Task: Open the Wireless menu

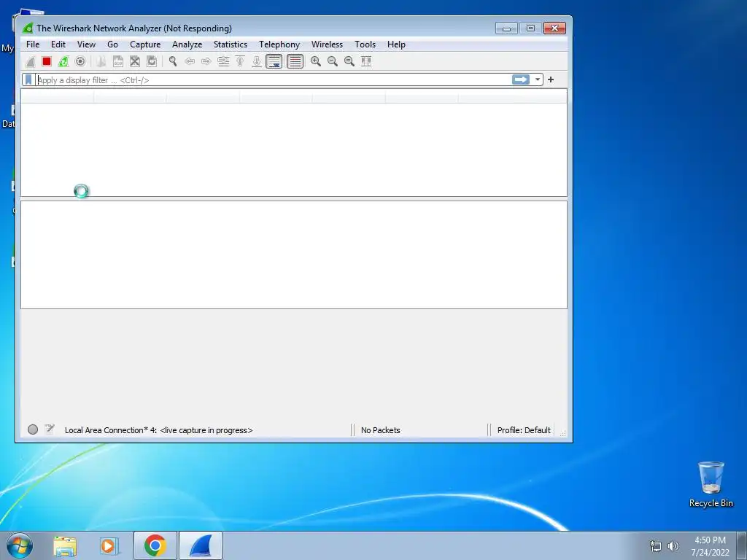Action: click(327, 44)
